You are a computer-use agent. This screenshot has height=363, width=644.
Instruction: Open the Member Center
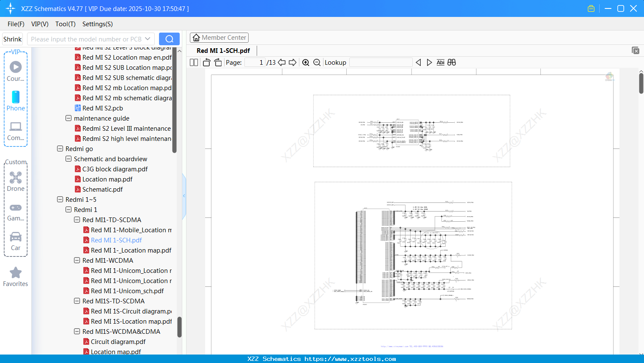pos(219,38)
